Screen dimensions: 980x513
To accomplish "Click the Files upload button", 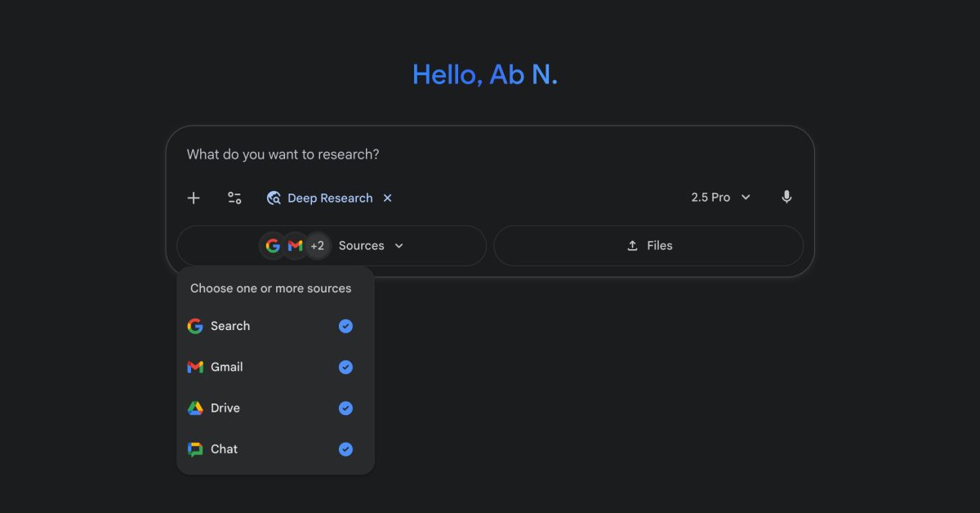I will (x=649, y=245).
